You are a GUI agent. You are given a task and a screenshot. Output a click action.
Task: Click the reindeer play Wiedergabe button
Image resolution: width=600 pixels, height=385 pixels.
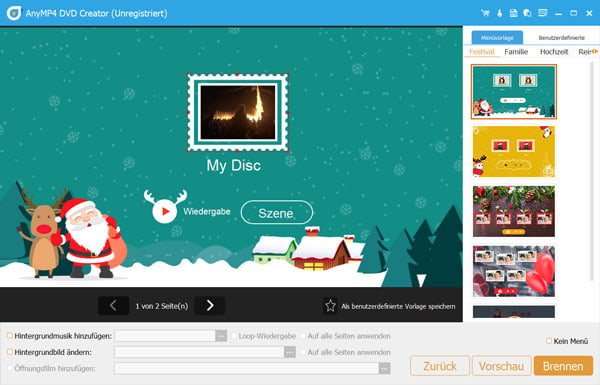165,210
